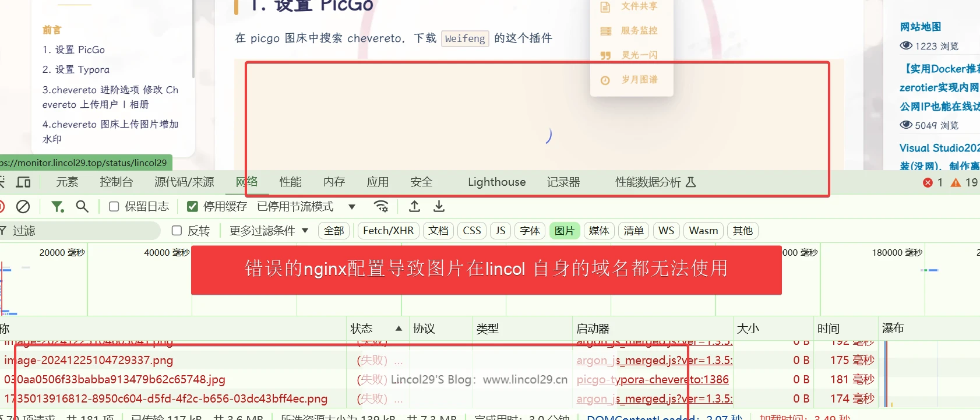Toggle the 反转 checkbox
Viewport: 980px width, 420px height.
pos(177,231)
